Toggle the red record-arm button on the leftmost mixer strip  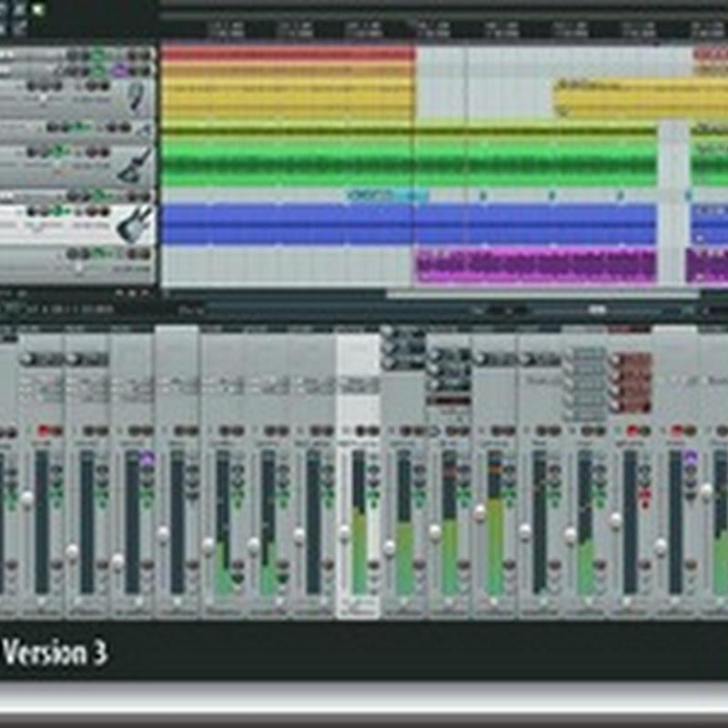coord(44,430)
